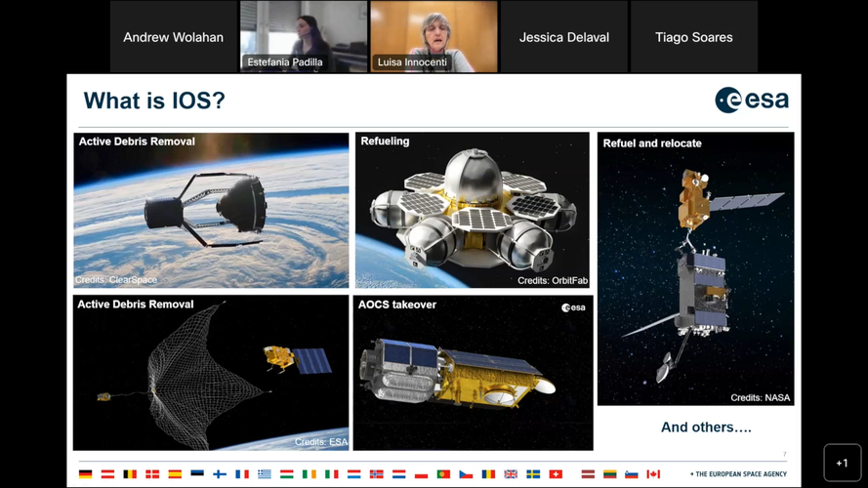Click the Greek flag icon

tap(265, 474)
